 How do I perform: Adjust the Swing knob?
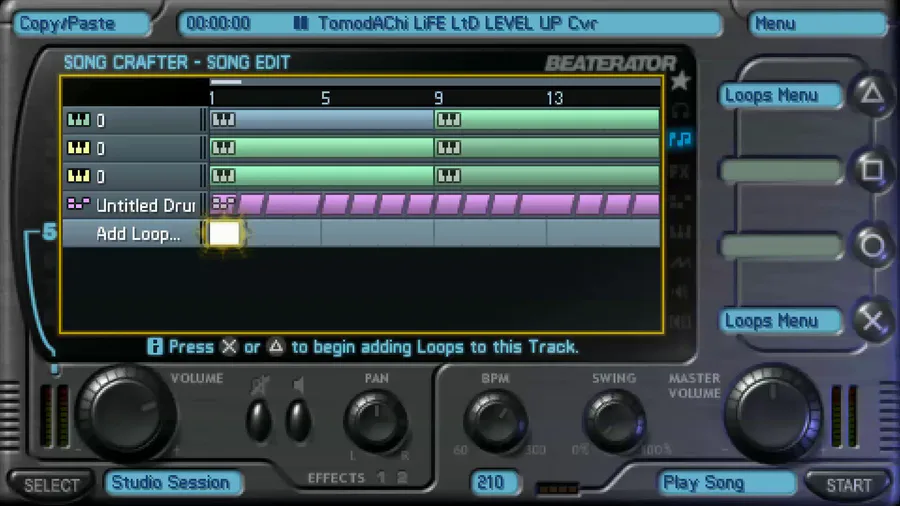614,422
